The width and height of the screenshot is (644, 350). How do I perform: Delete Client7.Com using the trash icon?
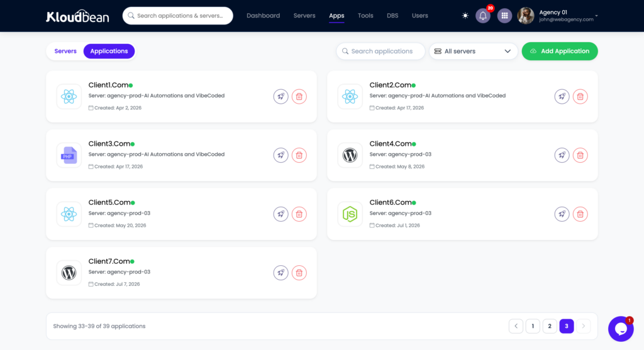299,273
